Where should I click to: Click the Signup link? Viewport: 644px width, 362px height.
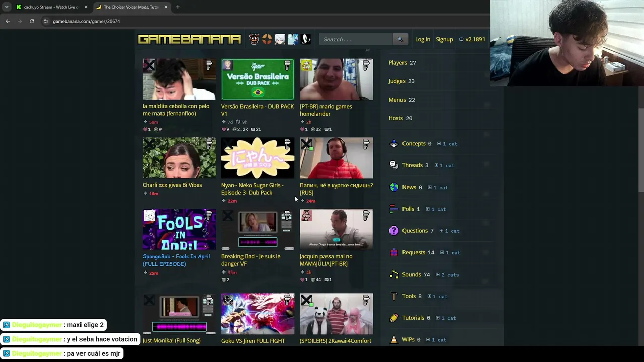[x=444, y=39]
